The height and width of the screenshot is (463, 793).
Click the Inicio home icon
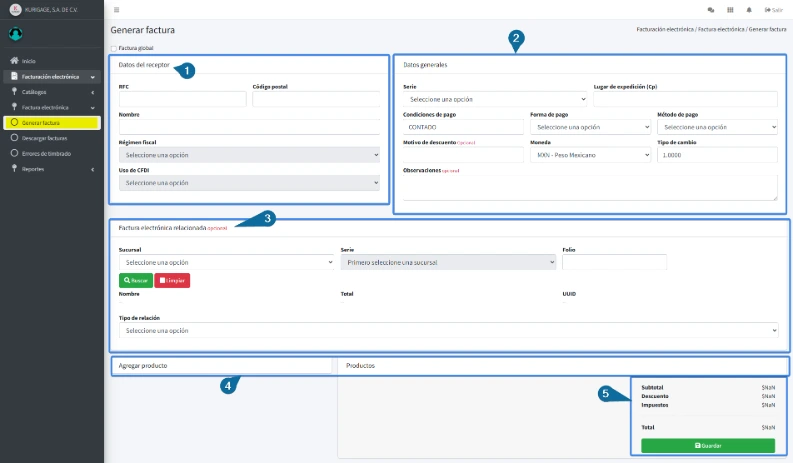pos(14,61)
